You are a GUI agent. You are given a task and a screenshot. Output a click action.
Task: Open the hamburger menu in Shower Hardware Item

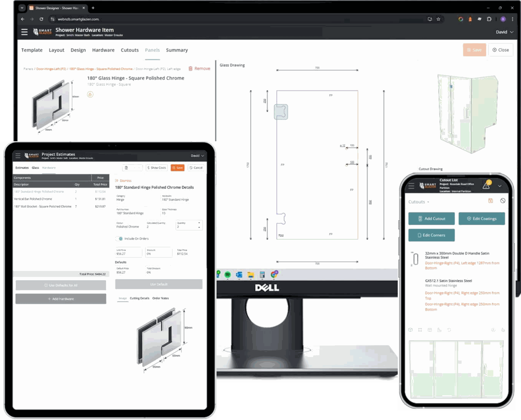pyautogui.click(x=24, y=32)
